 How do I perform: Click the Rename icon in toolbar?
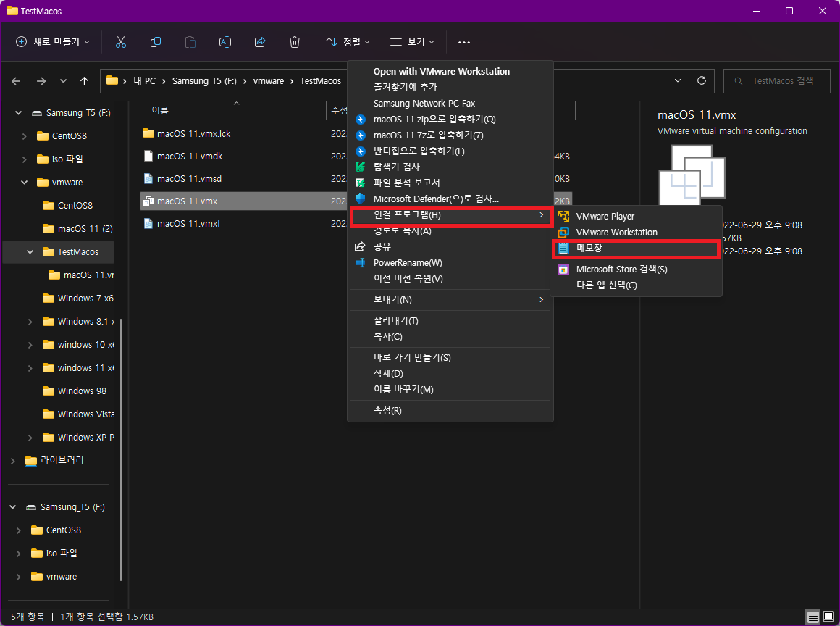coord(225,42)
